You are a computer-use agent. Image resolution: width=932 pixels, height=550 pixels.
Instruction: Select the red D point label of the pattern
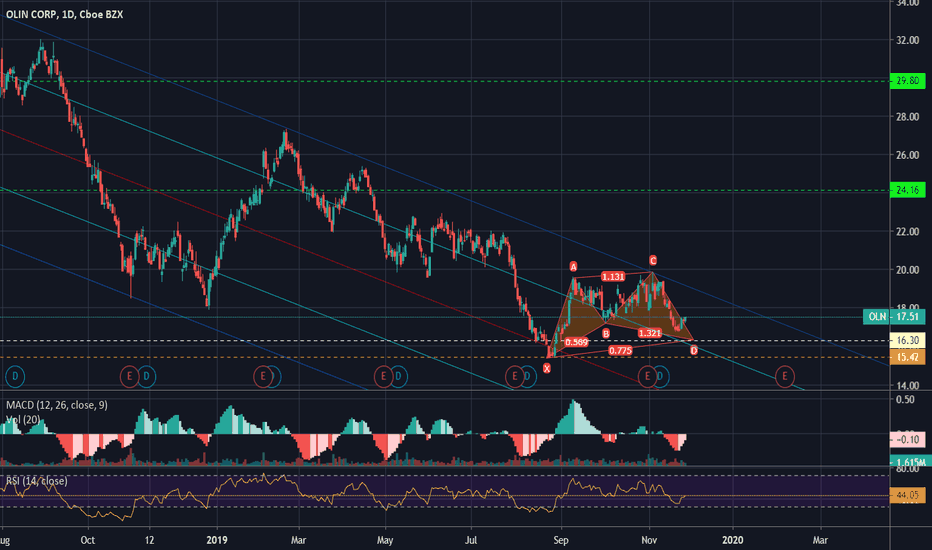(694, 351)
